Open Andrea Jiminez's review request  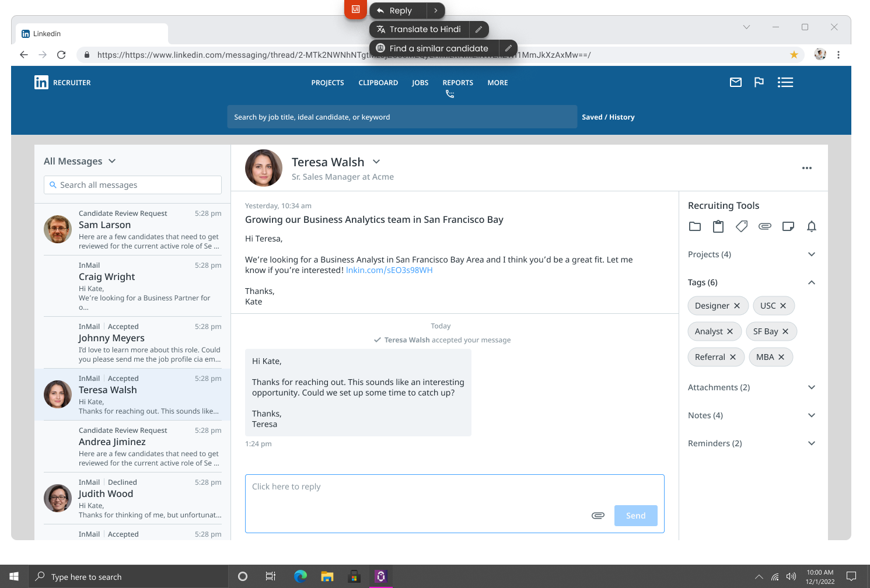pos(132,446)
